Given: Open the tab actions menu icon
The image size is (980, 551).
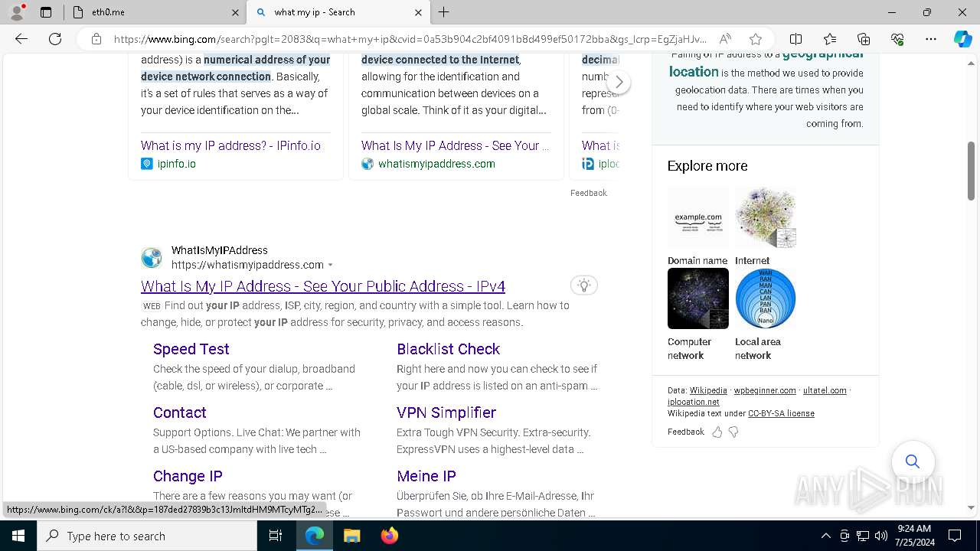Looking at the screenshot, I should coord(46,12).
